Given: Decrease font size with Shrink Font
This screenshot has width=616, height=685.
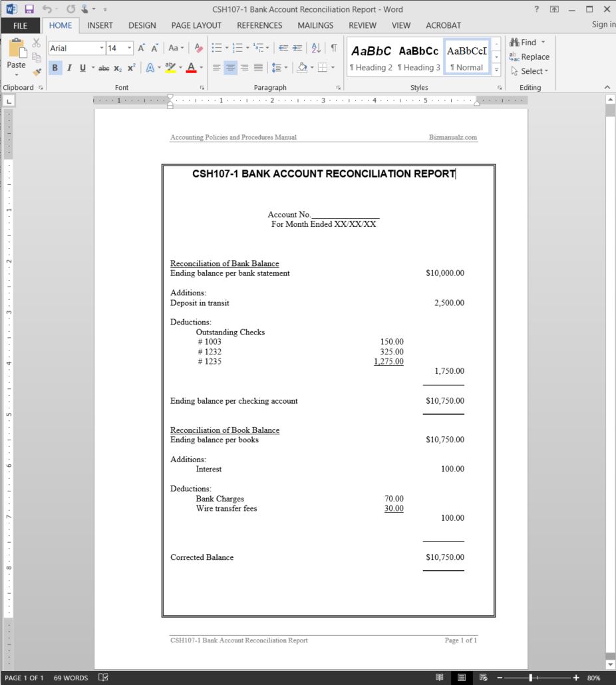Looking at the screenshot, I should click(x=154, y=48).
